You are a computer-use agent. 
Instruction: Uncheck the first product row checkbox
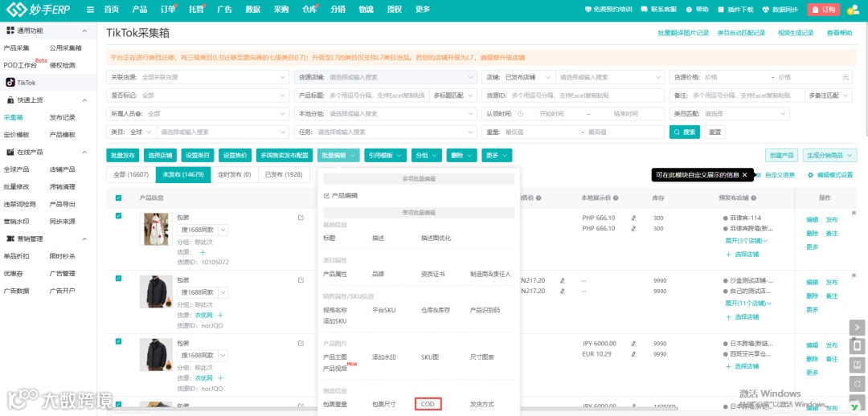(x=118, y=216)
